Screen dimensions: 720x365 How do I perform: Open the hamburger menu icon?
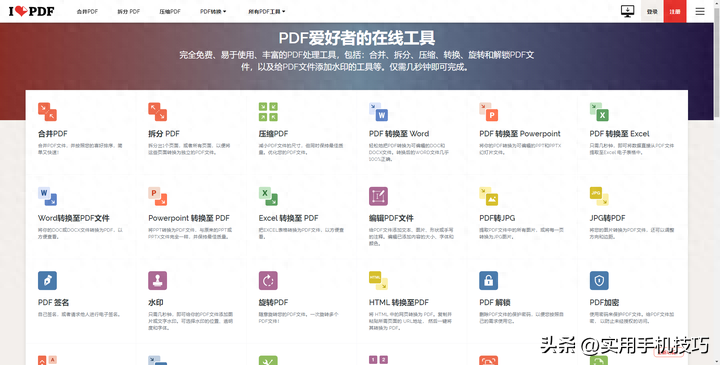[x=700, y=11]
